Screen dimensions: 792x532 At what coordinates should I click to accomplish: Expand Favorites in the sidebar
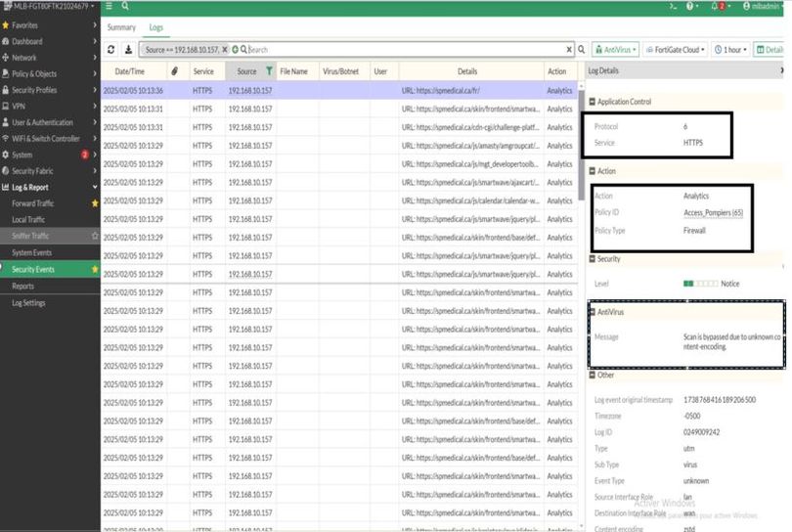coord(50,25)
